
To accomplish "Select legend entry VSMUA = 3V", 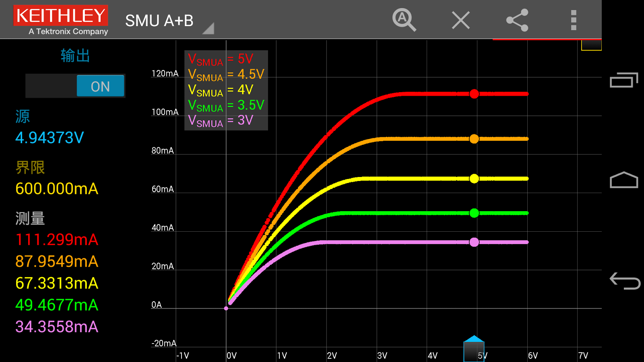I will point(221,120).
